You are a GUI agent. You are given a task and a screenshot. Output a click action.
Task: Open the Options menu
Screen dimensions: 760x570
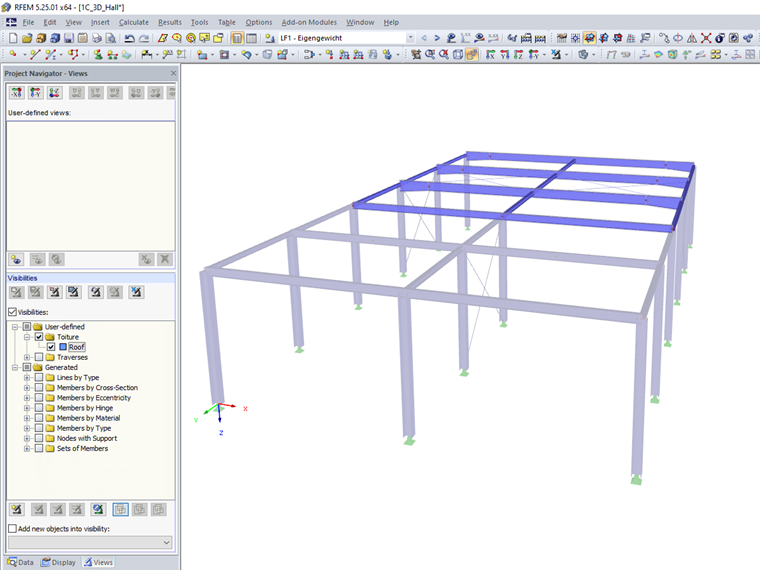pos(258,22)
